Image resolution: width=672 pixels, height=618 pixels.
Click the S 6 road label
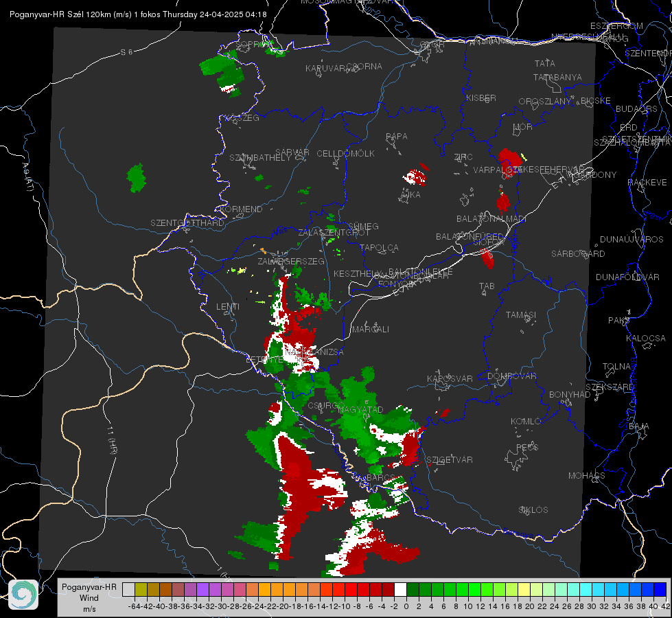pyautogui.click(x=126, y=52)
